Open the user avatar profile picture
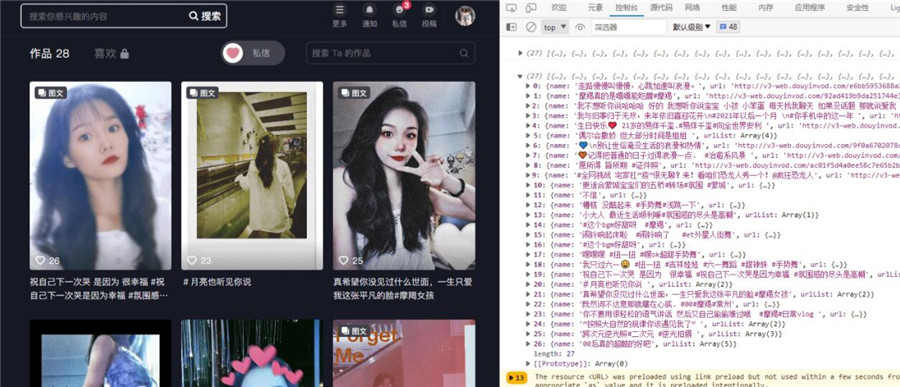The height and width of the screenshot is (387, 900). [x=465, y=16]
